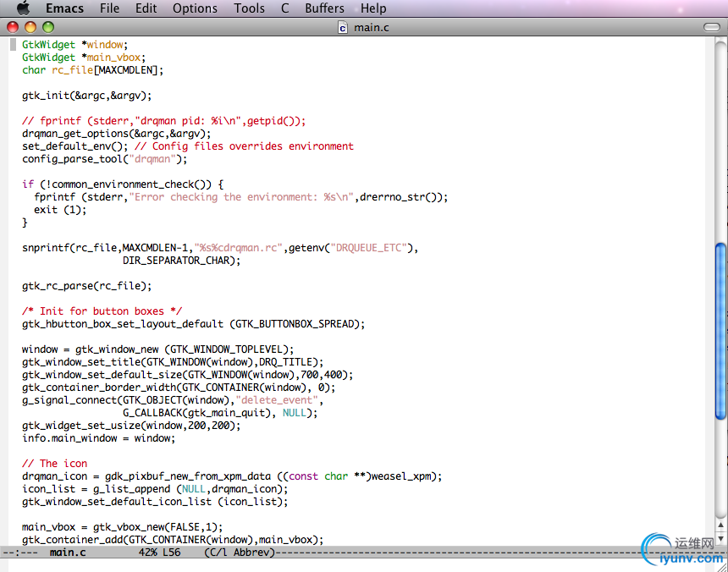The image size is (728, 572).
Task: Click the *main_vbox variable declaration
Action: click(x=111, y=58)
